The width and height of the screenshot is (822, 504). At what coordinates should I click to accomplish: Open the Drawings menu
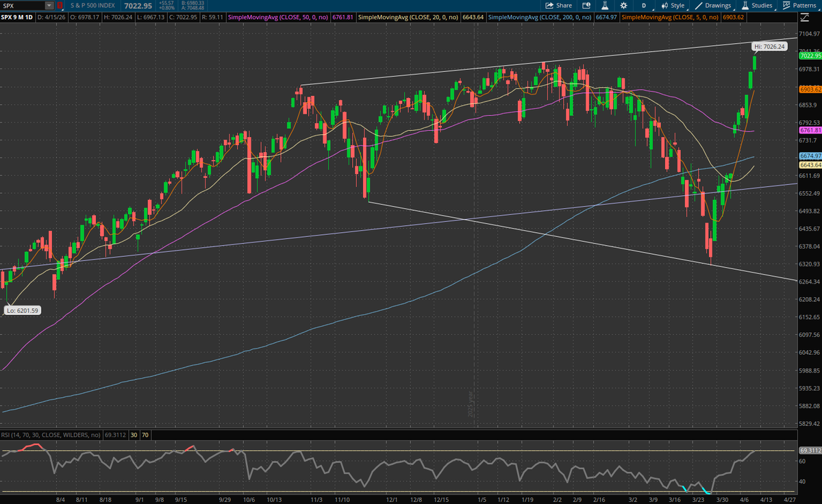click(x=712, y=5)
